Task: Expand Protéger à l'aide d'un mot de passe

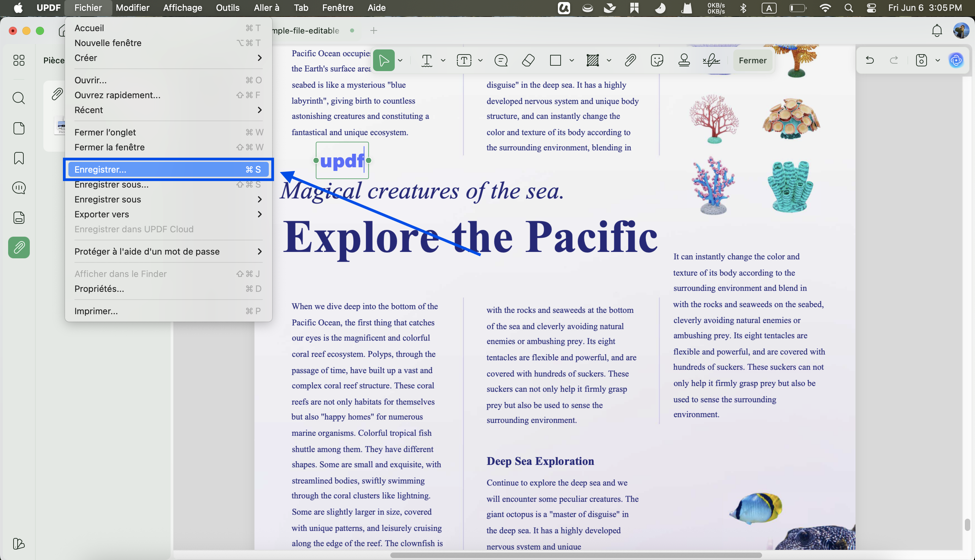Action: 168,252
